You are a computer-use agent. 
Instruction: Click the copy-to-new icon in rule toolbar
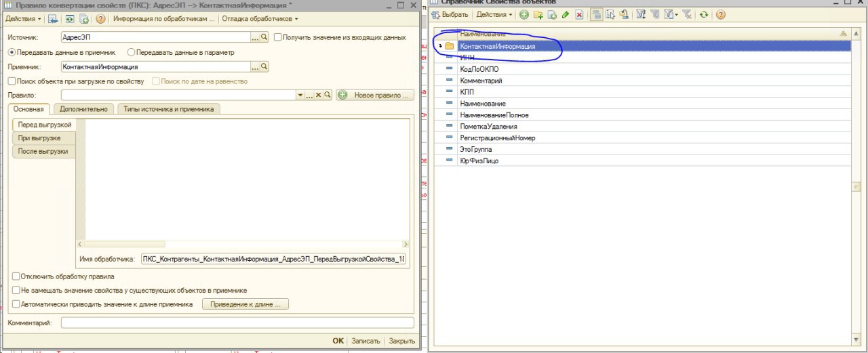click(84, 18)
